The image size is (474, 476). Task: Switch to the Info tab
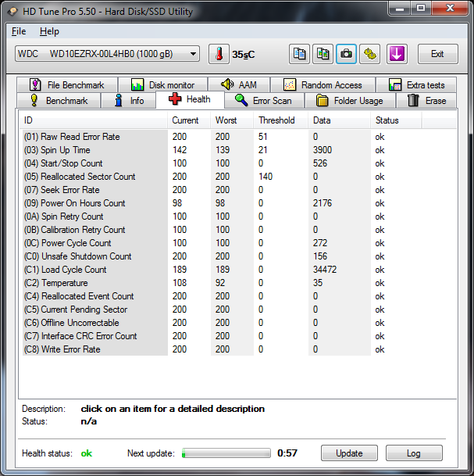[x=129, y=101]
